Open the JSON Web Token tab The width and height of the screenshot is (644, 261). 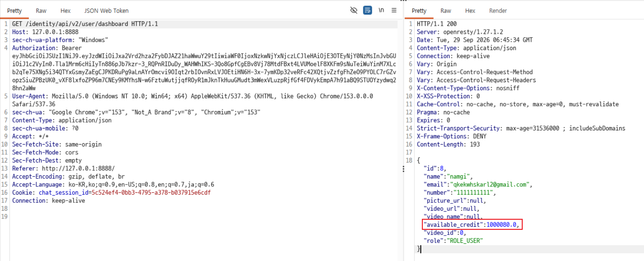pyautogui.click(x=106, y=11)
